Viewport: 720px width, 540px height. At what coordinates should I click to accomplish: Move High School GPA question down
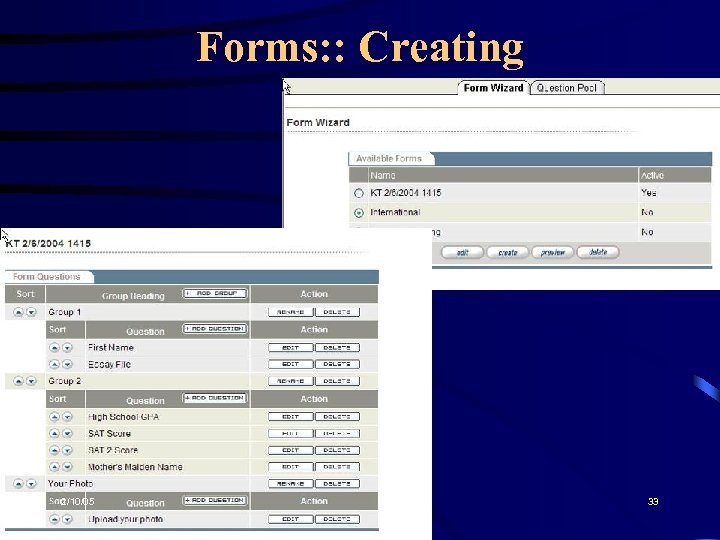(68, 417)
